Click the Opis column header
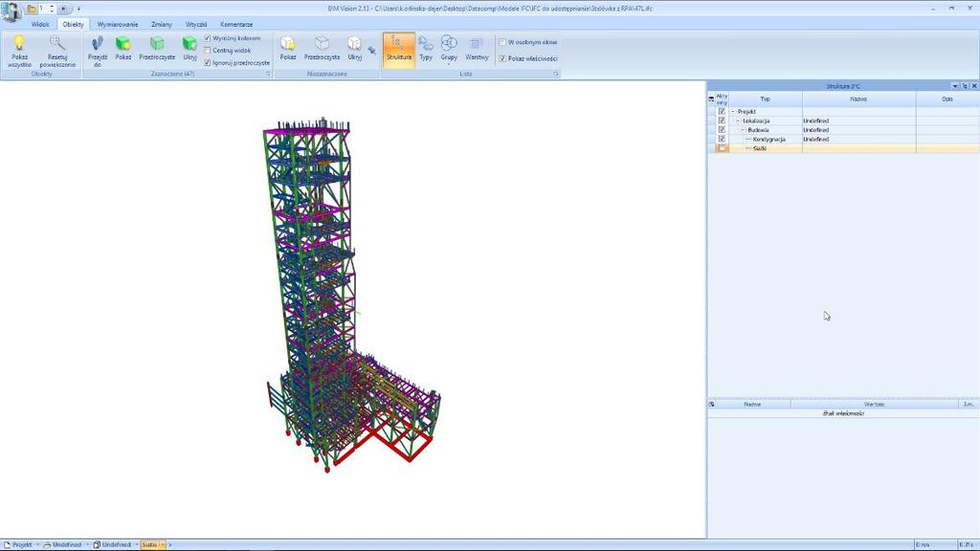The height and width of the screenshot is (551, 980). (947, 99)
